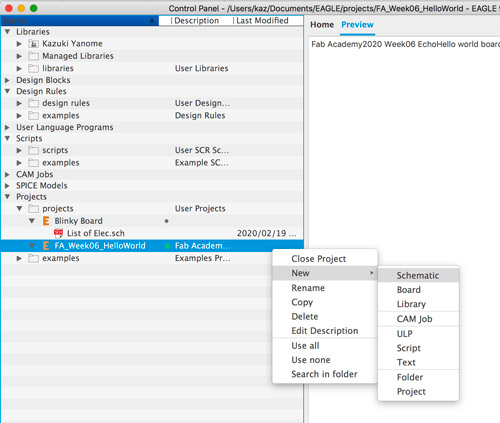Expand the Kazuki Yanome library folder
The width and height of the screenshot is (500, 423).
tap(19, 44)
